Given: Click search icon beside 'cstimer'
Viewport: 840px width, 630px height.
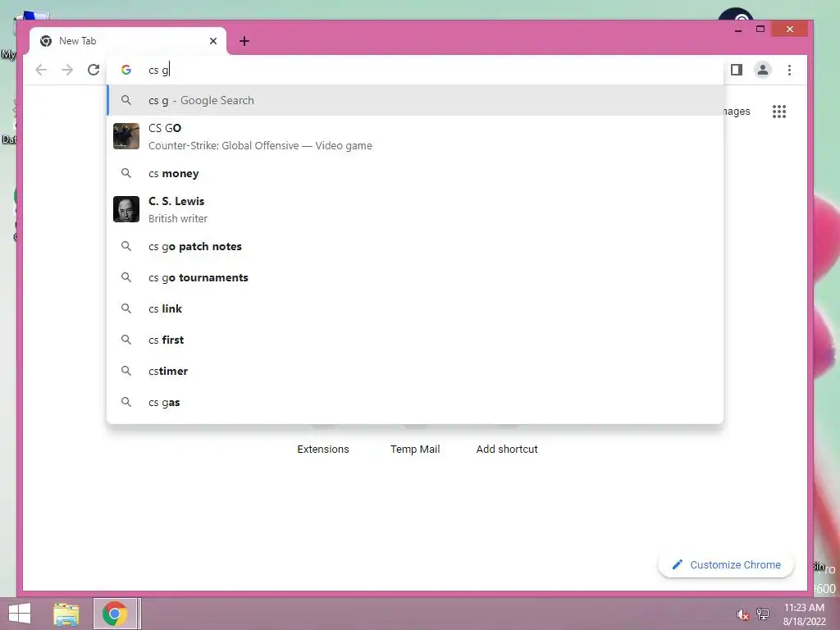Looking at the screenshot, I should click(x=126, y=371).
